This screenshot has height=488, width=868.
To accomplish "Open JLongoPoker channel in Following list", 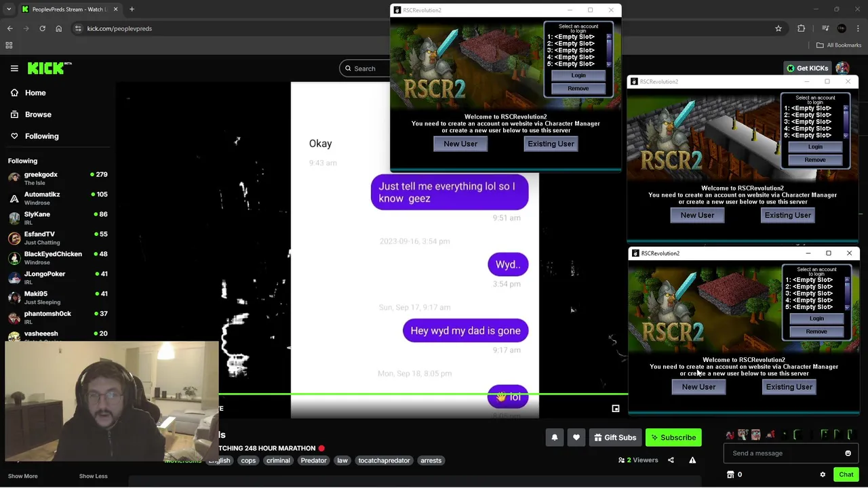I will point(58,278).
